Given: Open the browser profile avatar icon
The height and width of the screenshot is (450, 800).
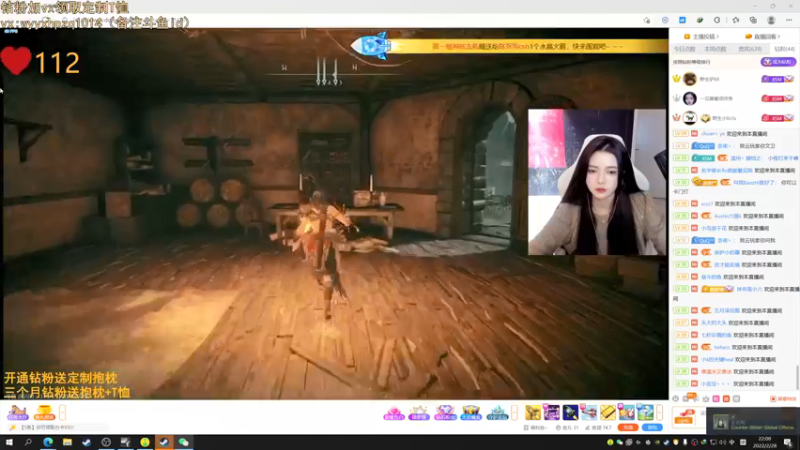Looking at the screenshot, I should click(771, 20).
